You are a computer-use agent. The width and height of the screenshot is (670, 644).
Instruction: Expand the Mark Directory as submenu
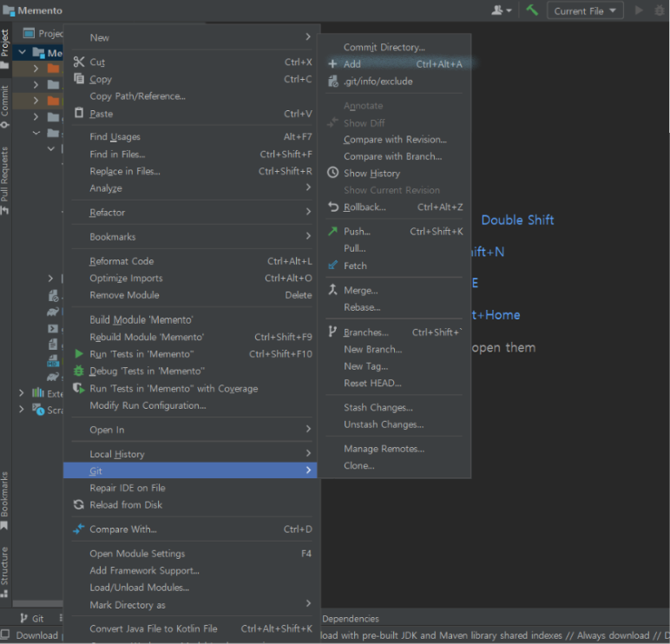pyautogui.click(x=191, y=605)
